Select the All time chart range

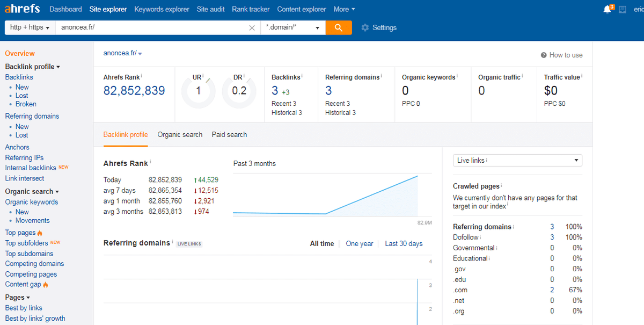click(x=322, y=244)
